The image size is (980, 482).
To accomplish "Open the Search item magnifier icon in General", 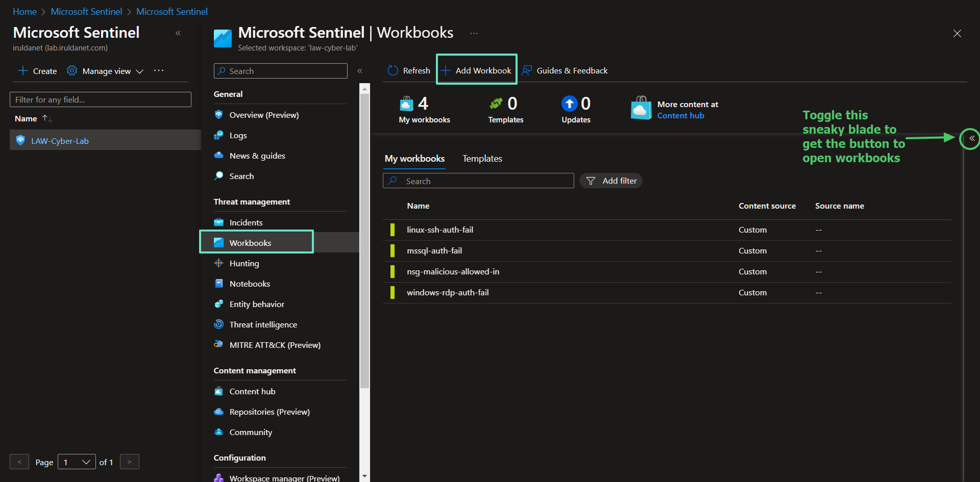I will tap(218, 176).
